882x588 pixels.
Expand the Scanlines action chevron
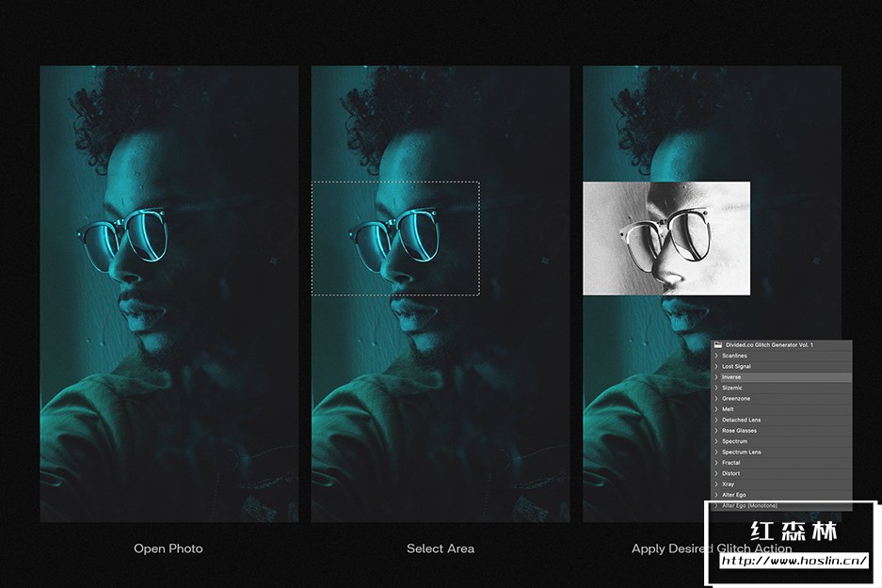[716, 356]
